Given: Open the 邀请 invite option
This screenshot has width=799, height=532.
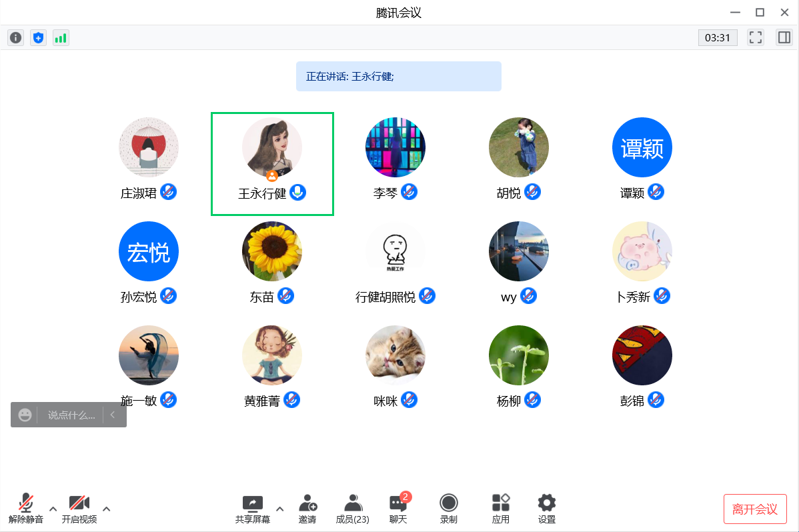Looking at the screenshot, I should (307, 509).
